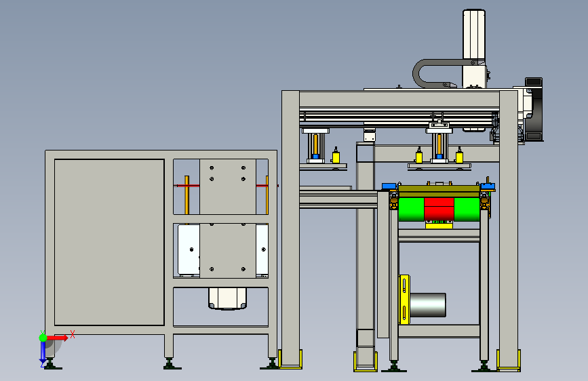Viewport: 588px width, 381px height.
Task: Click the green origin sphere of the triad
Action: pos(43,338)
